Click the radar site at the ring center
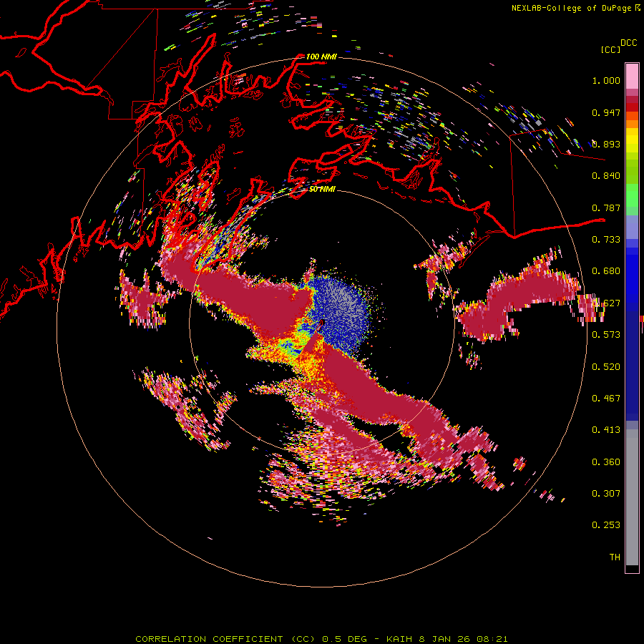This screenshot has height=644, width=644. [x=321, y=323]
